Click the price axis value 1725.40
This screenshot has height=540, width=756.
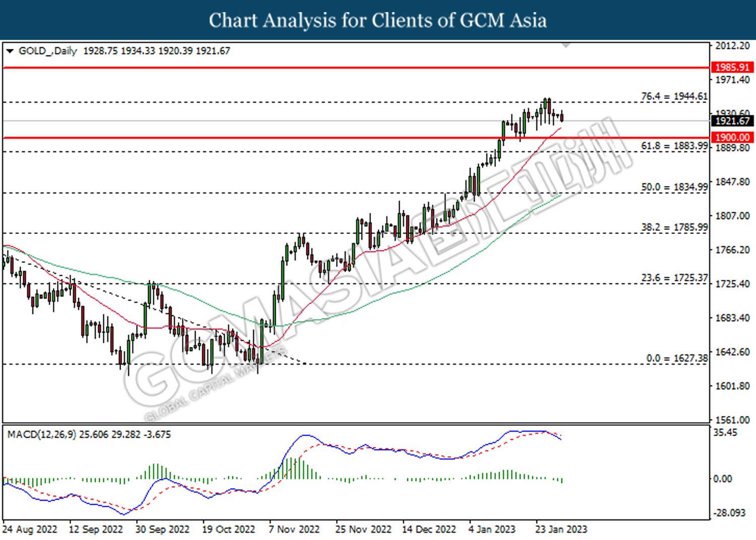[x=733, y=284]
